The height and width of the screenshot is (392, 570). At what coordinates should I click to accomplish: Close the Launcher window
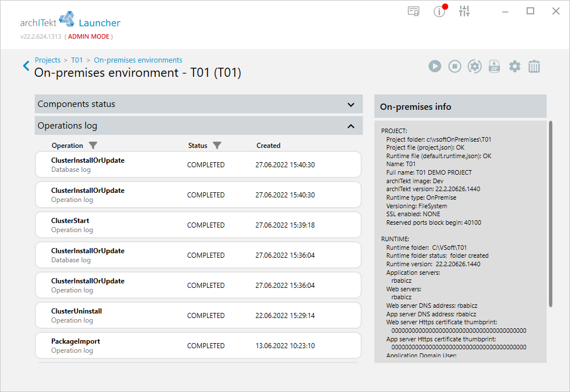click(556, 11)
